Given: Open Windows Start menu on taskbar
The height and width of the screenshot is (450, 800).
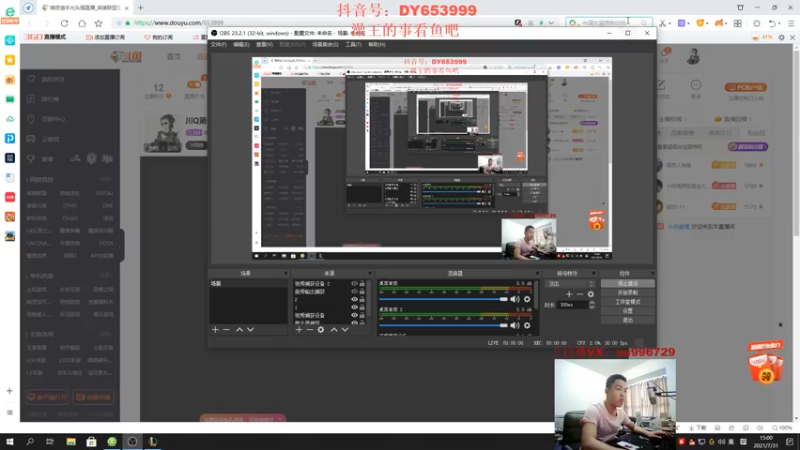Looking at the screenshot, I should 10,441.
